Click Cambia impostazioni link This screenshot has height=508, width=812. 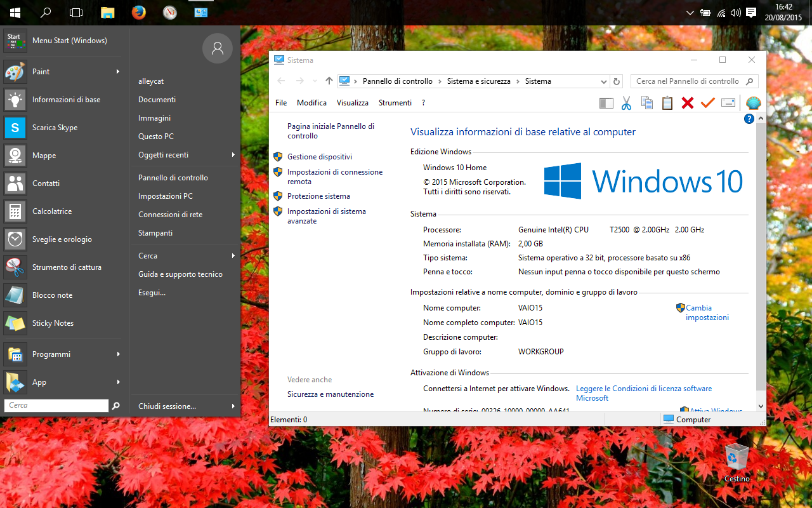707,312
